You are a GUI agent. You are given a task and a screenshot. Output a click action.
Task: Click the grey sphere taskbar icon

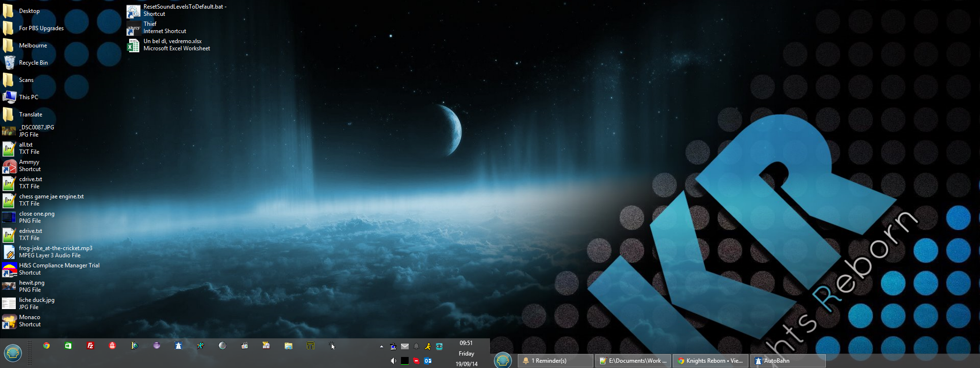click(x=223, y=345)
